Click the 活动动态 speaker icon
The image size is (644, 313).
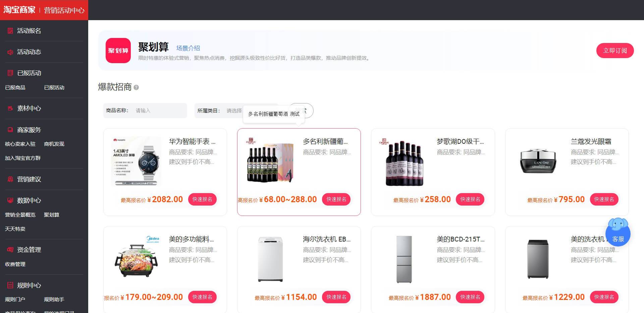(10, 52)
